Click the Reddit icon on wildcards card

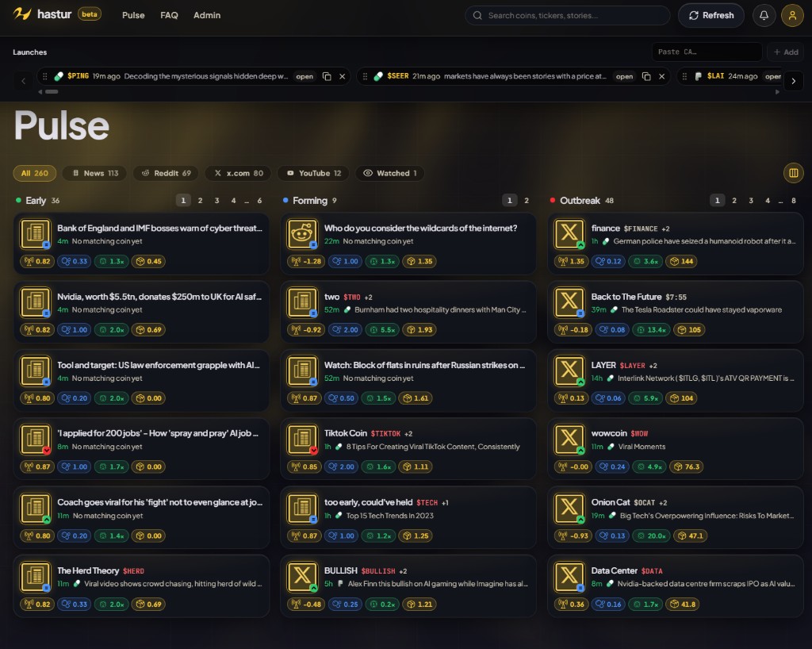point(302,233)
